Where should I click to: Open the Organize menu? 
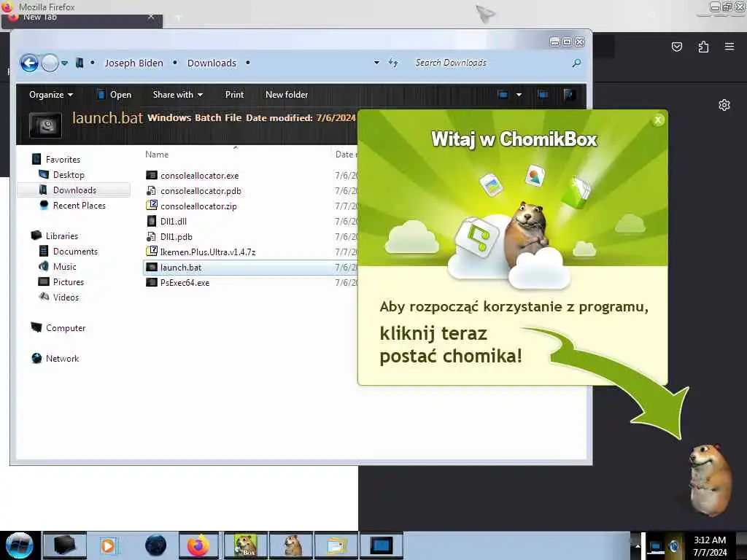tap(51, 95)
